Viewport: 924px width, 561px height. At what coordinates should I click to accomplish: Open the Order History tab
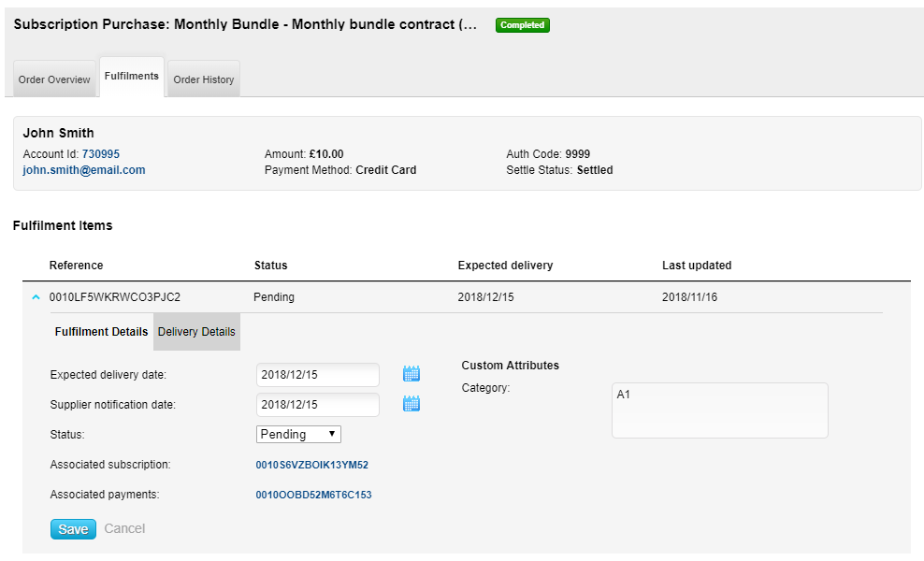(204, 79)
